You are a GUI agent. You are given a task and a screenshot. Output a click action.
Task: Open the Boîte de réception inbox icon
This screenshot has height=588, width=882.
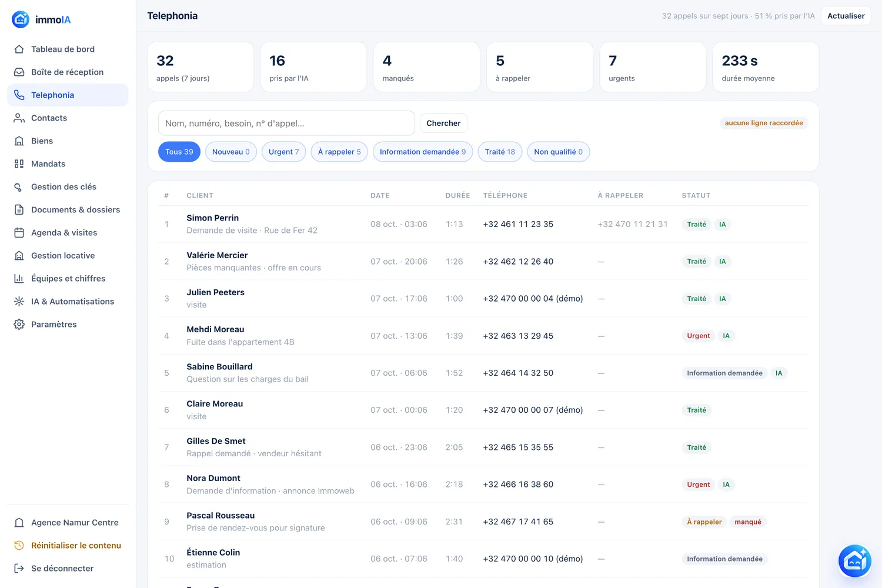click(x=19, y=72)
